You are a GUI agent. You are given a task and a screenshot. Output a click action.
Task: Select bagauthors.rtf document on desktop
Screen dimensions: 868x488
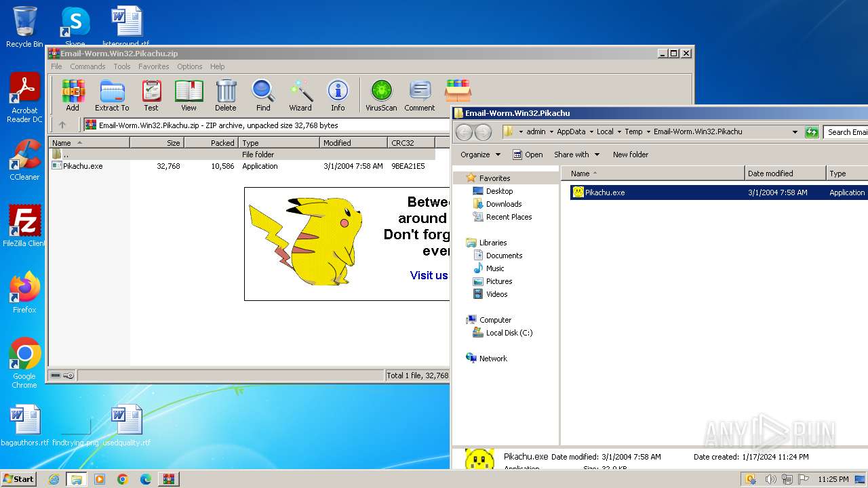coord(25,426)
